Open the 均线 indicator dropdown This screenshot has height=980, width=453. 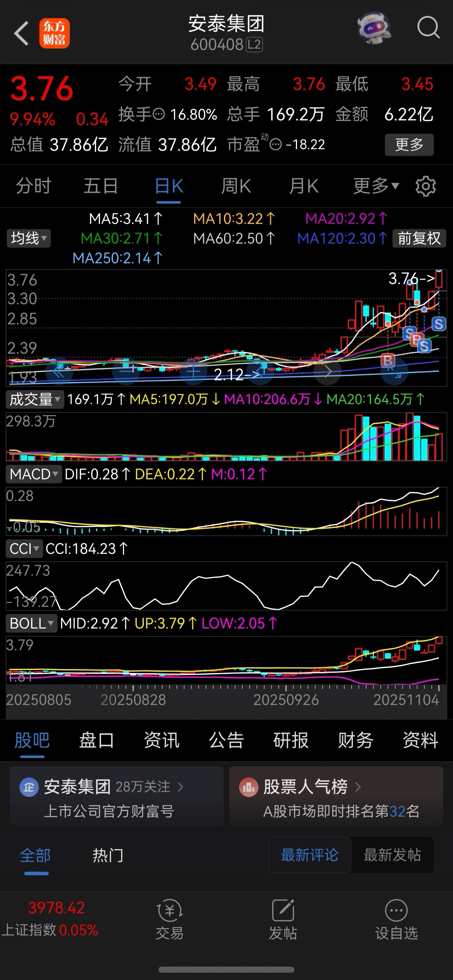coord(28,239)
